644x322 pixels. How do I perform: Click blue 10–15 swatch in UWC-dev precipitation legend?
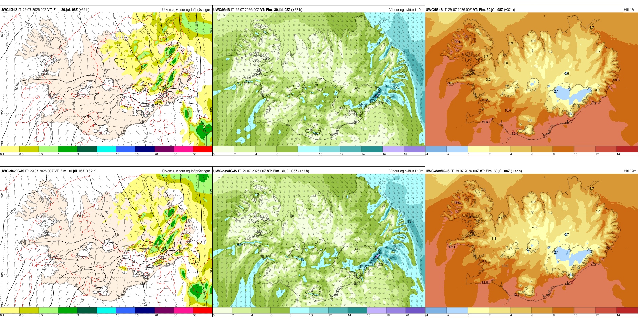[125, 310]
